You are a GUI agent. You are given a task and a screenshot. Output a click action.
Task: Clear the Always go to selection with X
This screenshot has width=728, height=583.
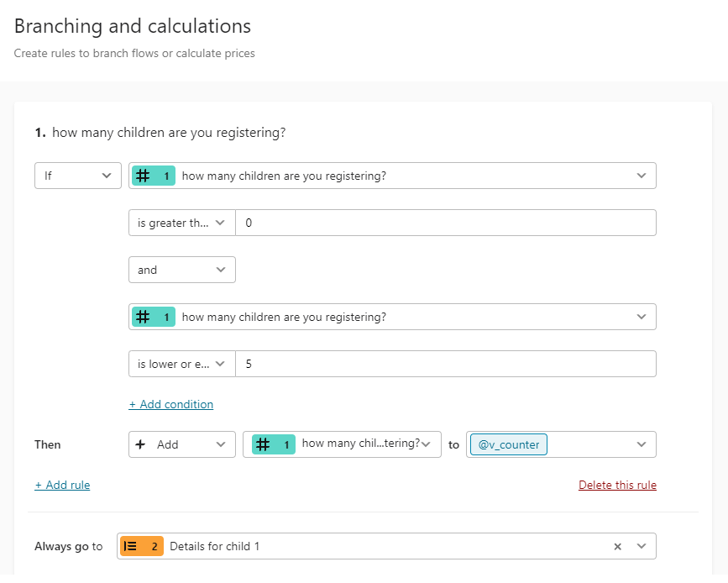(x=617, y=547)
